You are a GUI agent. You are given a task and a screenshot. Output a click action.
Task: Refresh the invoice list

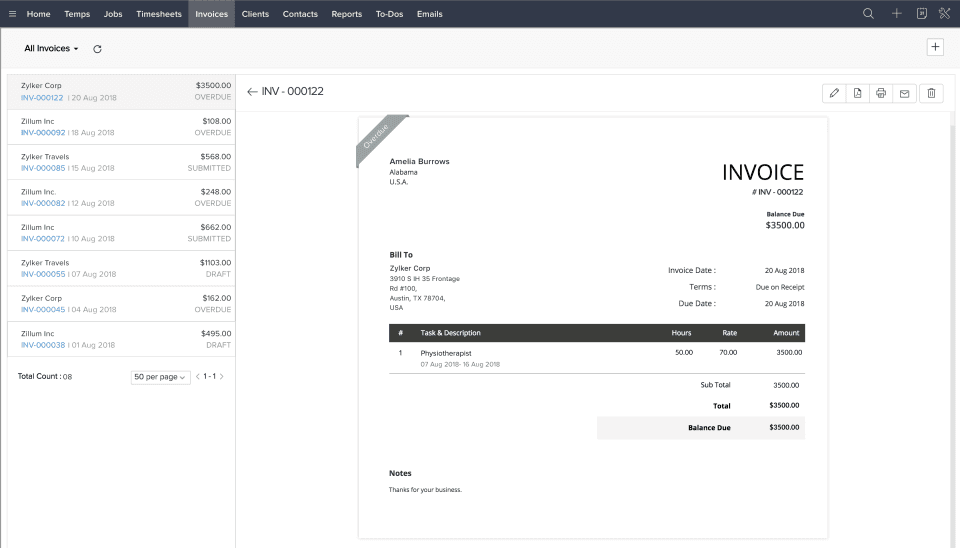tap(97, 48)
